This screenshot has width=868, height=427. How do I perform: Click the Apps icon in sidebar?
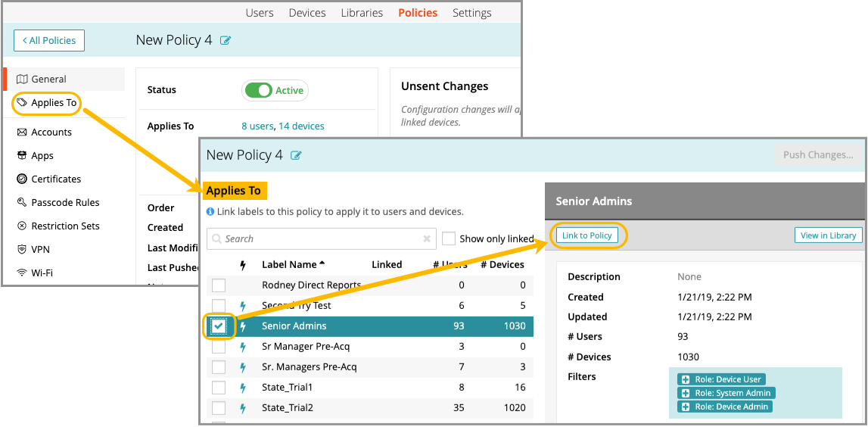tap(22, 155)
